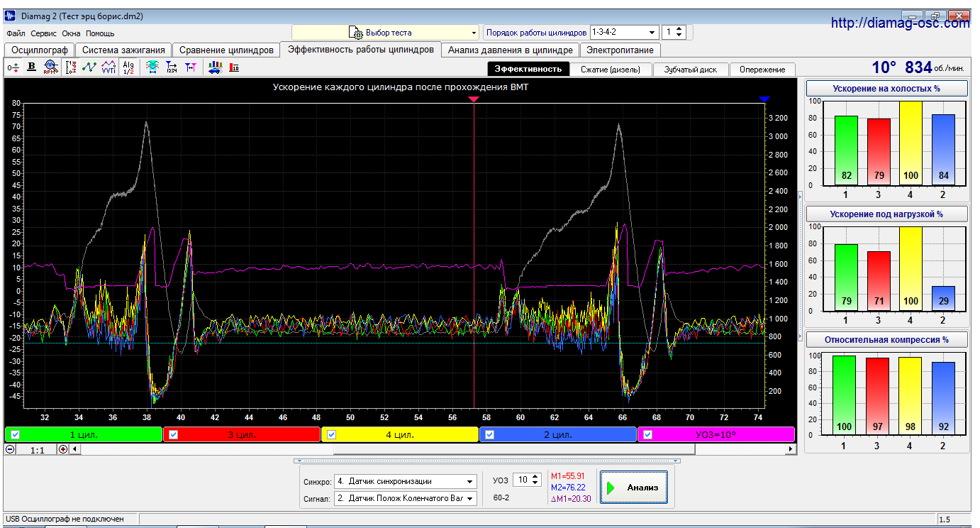Screen dimensions: 980x528
Task: Switch to the Электропитание tab
Action: click(x=620, y=50)
